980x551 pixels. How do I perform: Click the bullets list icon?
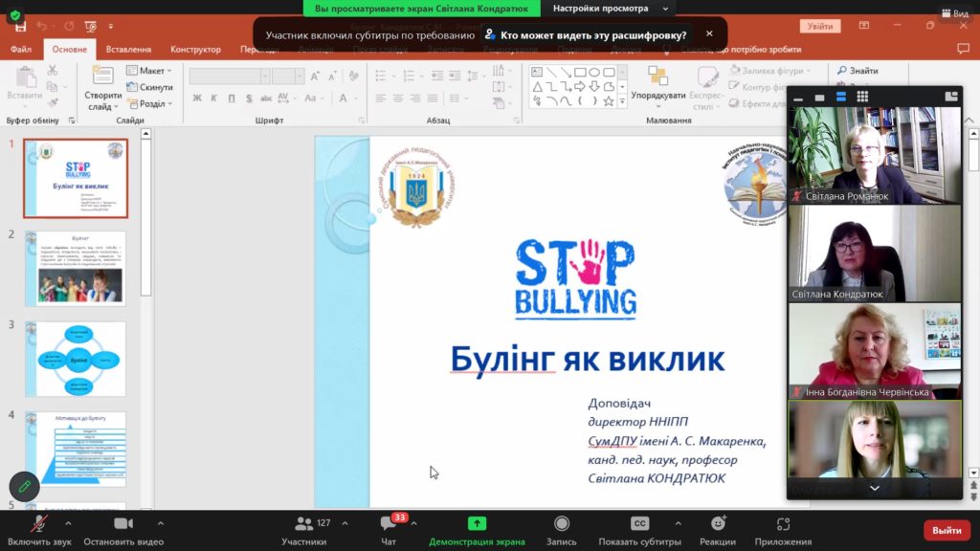(381, 77)
